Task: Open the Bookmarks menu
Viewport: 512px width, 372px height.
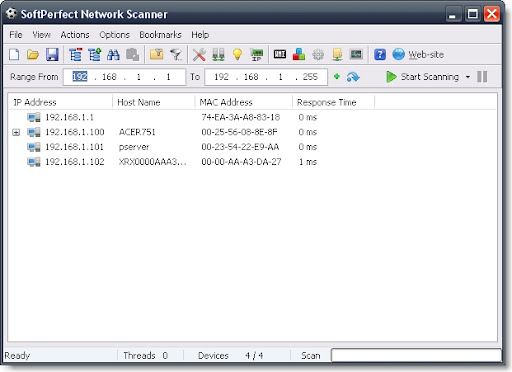Action: [x=160, y=35]
